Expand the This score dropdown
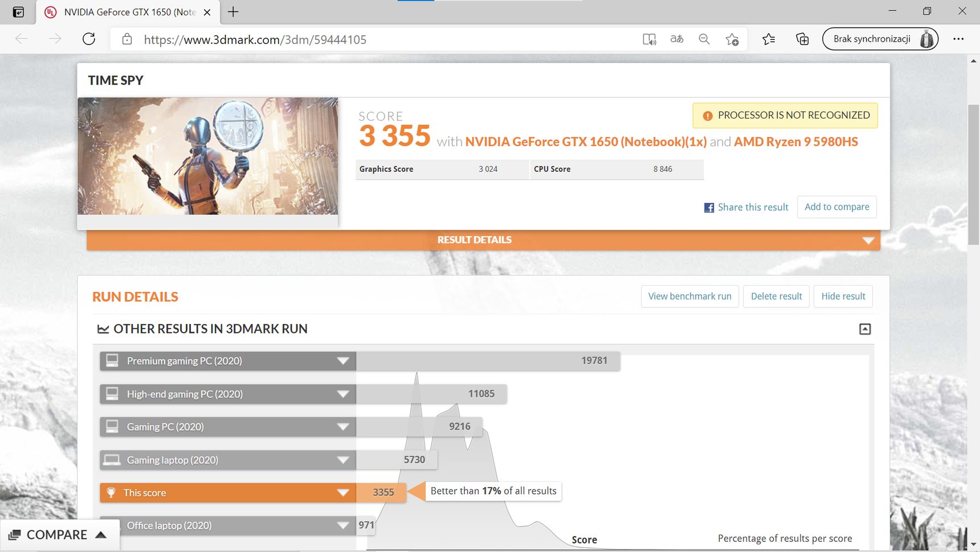The width and height of the screenshot is (980, 552). [x=343, y=493]
